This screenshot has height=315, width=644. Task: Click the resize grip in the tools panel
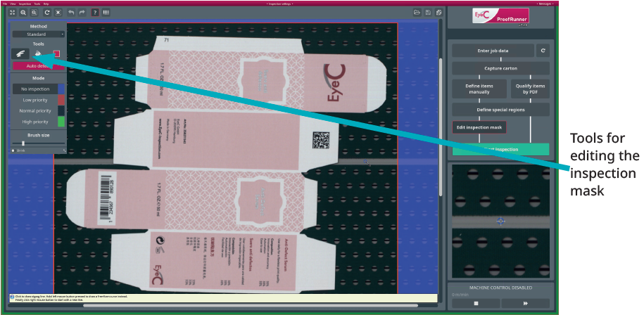point(64,151)
